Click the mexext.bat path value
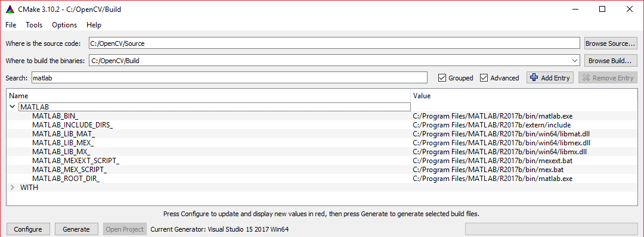This screenshot has width=644, height=237. click(x=493, y=161)
